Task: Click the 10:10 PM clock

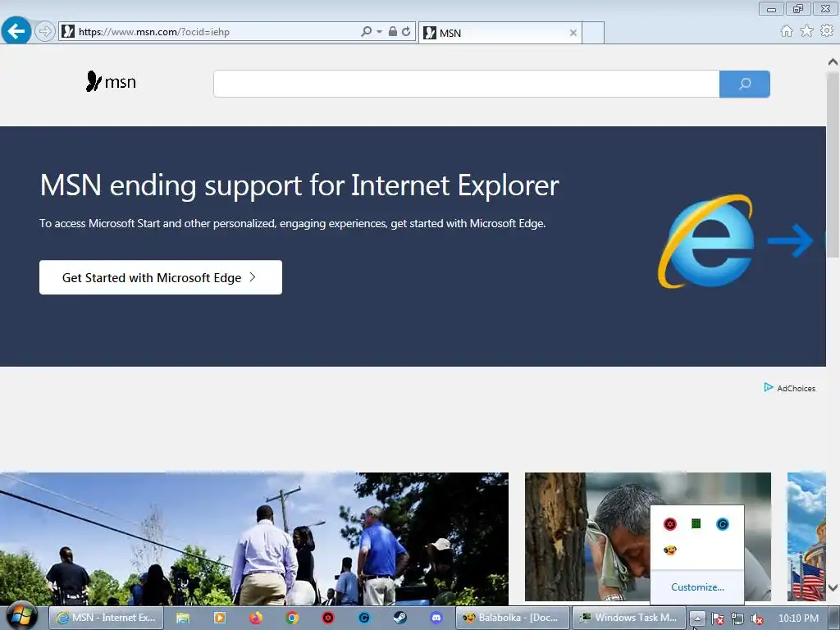Action: [798, 619]
